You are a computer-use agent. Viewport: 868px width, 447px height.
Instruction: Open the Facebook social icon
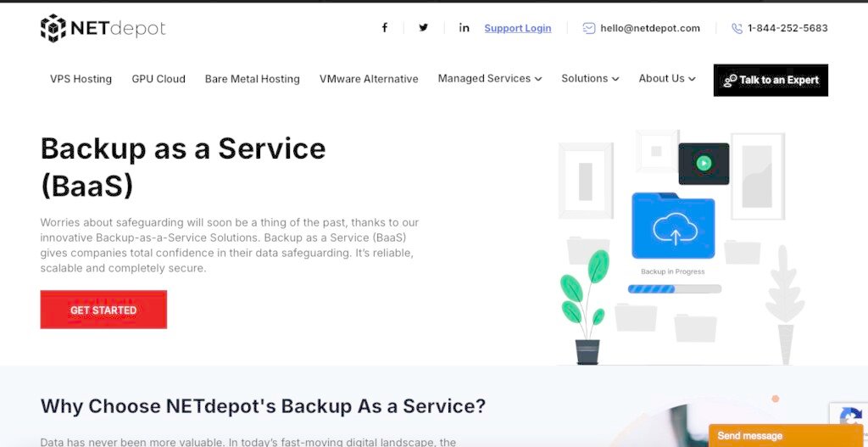coord(384,28)
